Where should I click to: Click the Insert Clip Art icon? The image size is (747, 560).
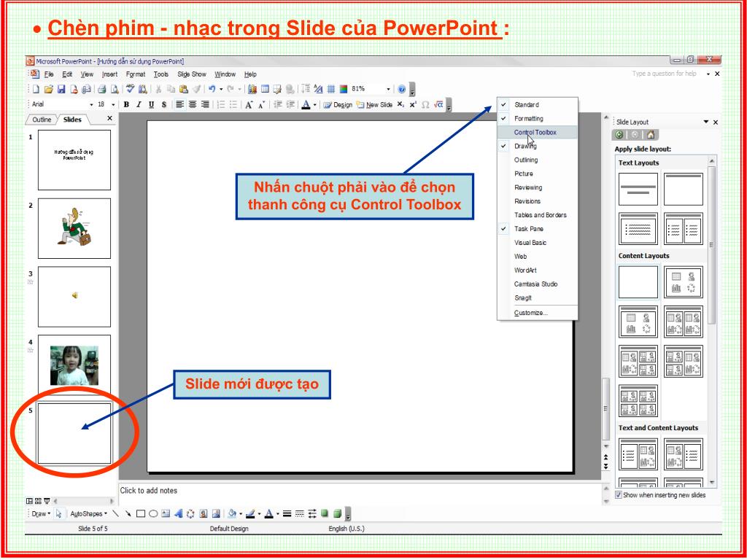tap(204, 514)
